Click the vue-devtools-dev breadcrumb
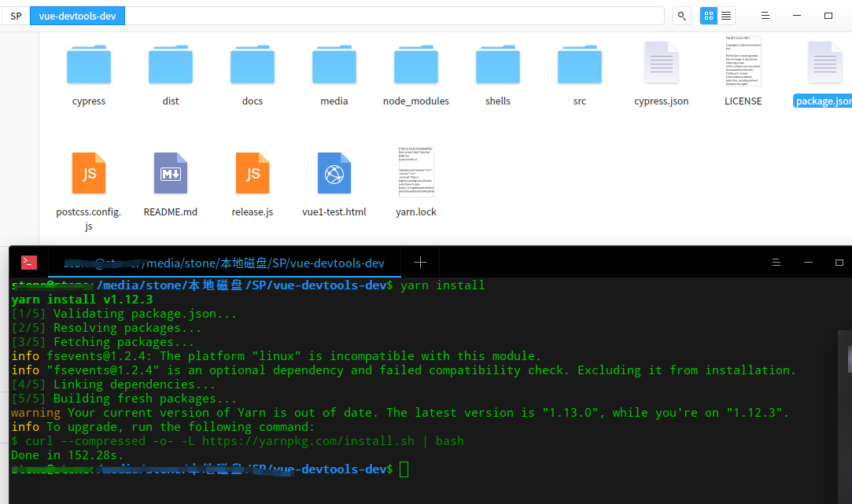 tap(77, 17)
